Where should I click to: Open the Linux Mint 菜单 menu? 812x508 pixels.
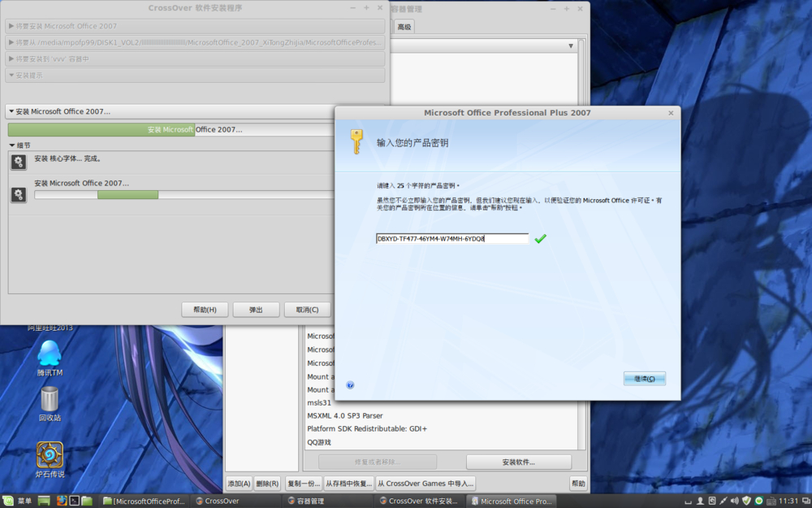(x=18, y=501)
